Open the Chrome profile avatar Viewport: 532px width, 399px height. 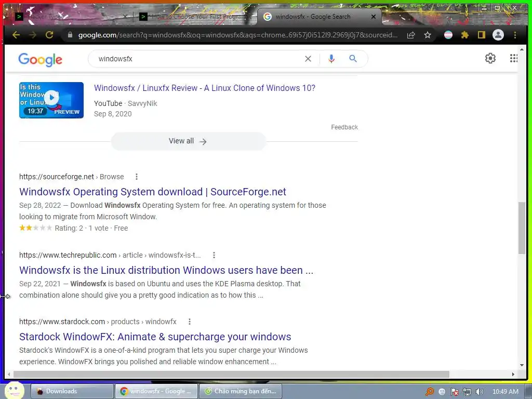[x=498, y=35]
